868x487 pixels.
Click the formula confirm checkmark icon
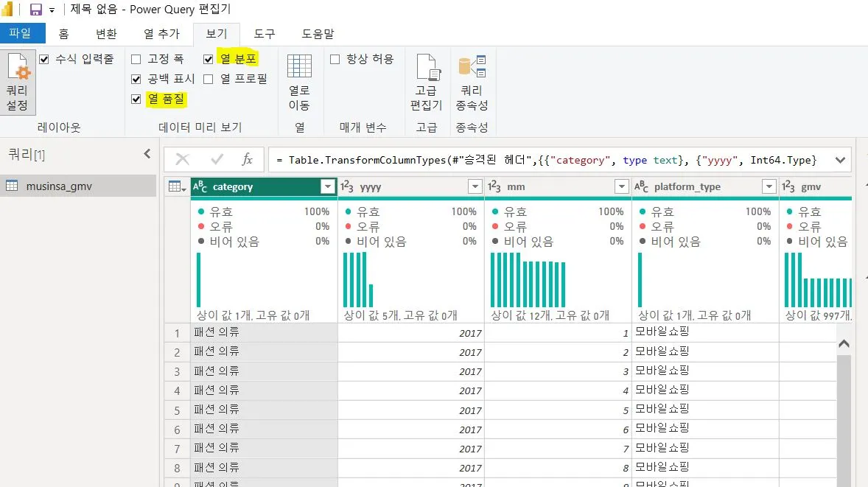pos(217,160)
